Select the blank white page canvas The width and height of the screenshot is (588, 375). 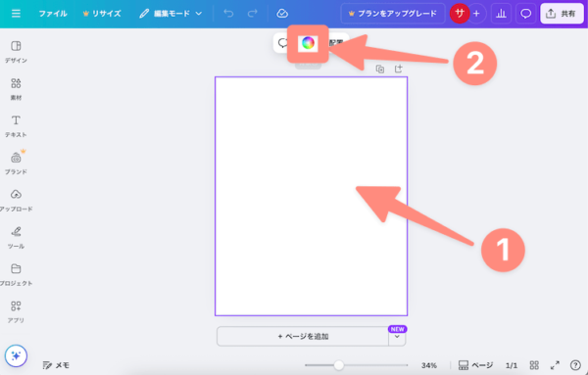pyautogui.click(x=311, y=196)
